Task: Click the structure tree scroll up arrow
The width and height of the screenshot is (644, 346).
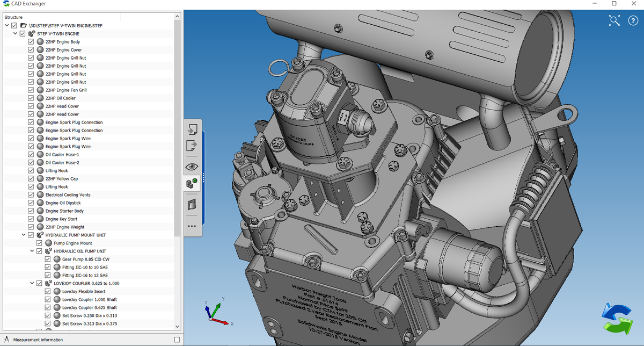Action: [x=178, y=17]
